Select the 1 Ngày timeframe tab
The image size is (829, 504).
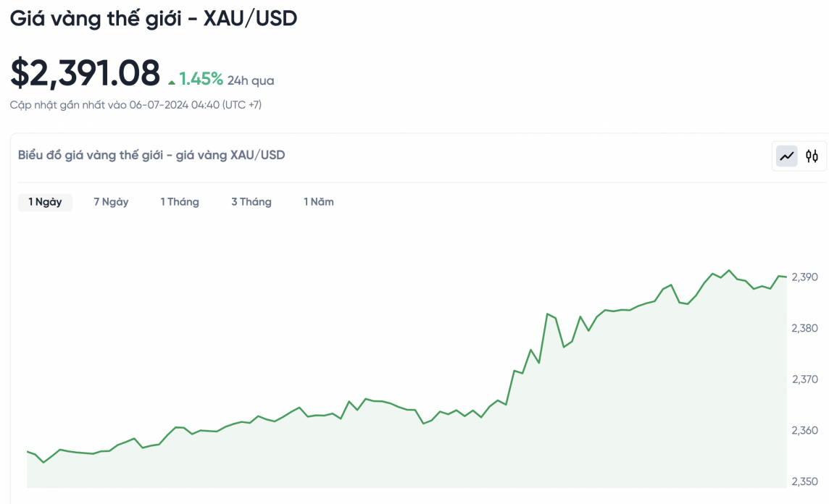coord(45,202)
